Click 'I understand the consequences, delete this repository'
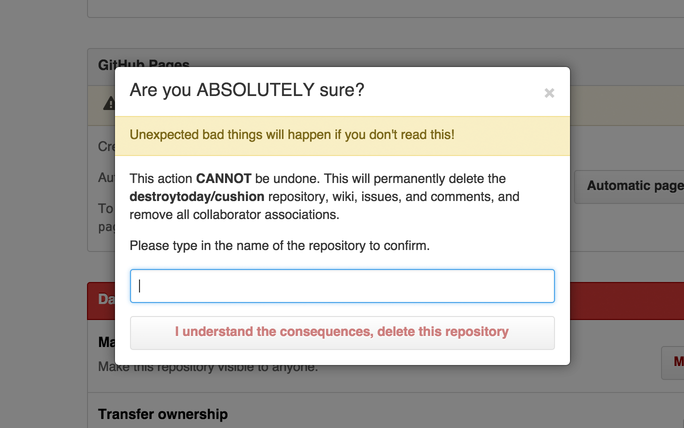 (x=342, y=333)
